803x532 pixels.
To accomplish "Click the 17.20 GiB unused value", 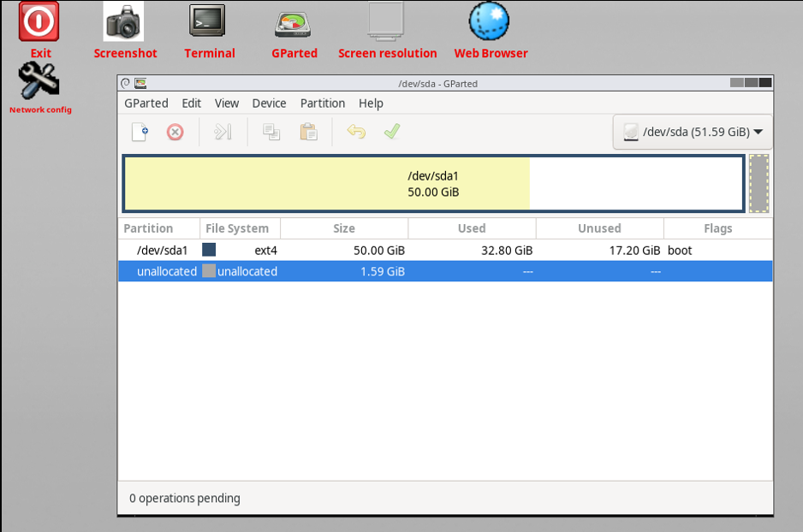I will point(634,251).
